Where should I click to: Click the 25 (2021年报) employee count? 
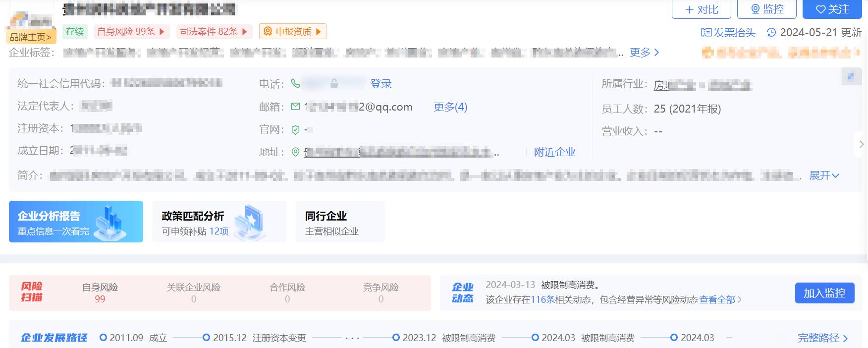tap(687, 109)
